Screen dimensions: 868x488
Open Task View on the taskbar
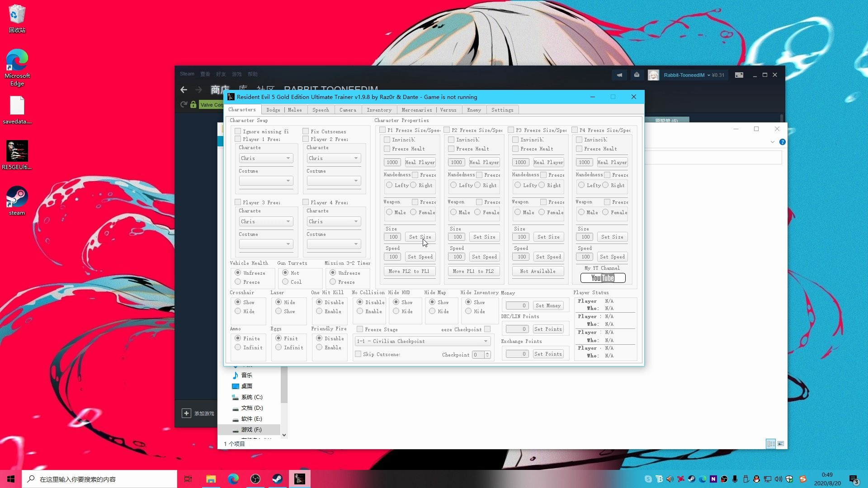[x=188, y=479]
